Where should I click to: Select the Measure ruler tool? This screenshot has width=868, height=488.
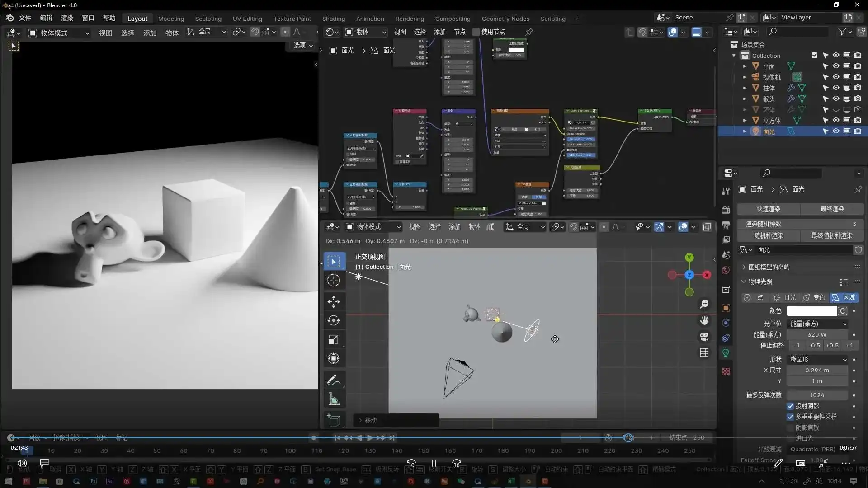pos(334,399)
